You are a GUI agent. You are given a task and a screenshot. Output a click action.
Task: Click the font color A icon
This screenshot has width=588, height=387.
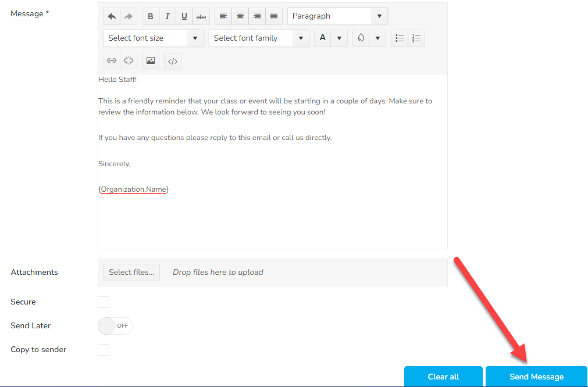(323, 38)
